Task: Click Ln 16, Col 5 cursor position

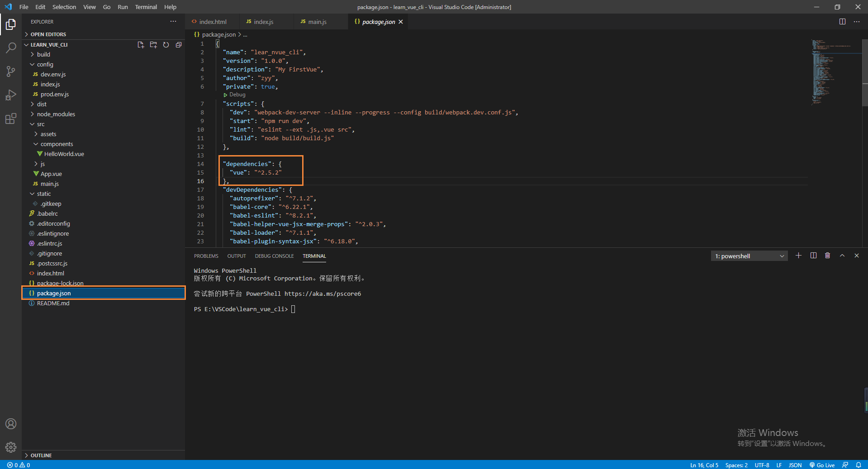Action: (x=704, y=465)
